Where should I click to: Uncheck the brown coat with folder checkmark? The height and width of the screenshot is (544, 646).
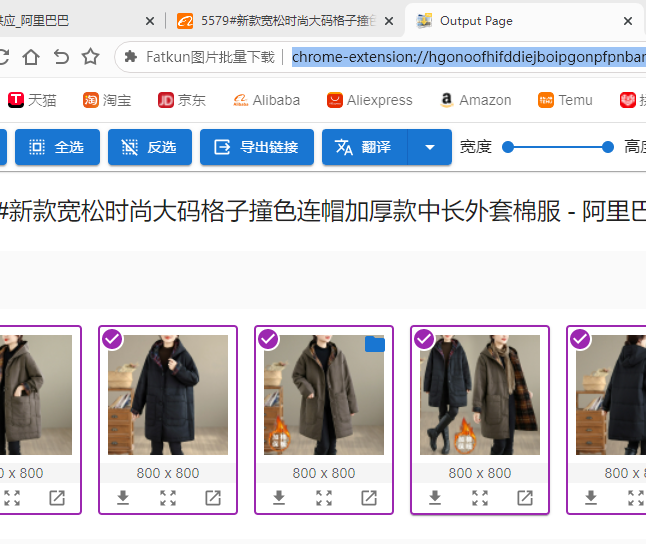[268, 339]
